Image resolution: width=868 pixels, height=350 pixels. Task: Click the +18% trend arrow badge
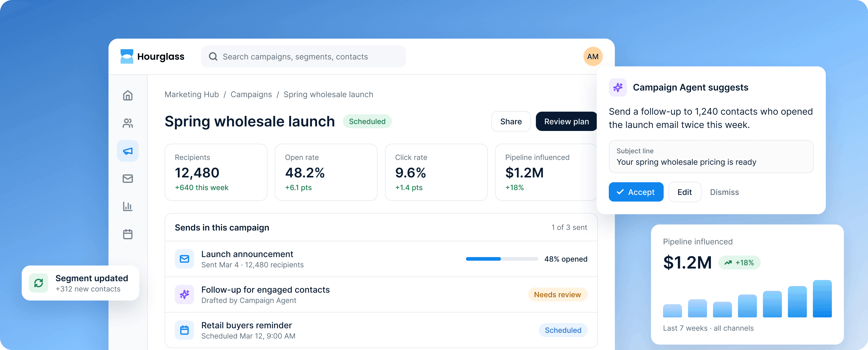pyautogui.click(x=740, y=262)
